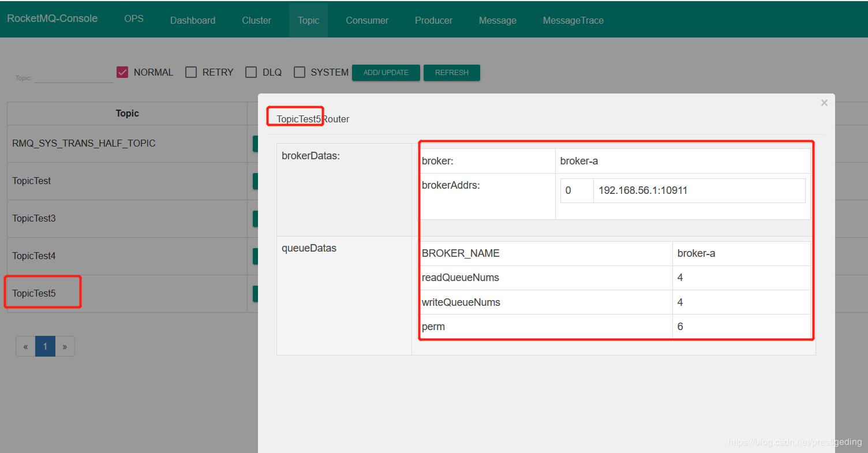Close the TopicTest5 Router dialog
Screen dimensions: 868x453
824,103
